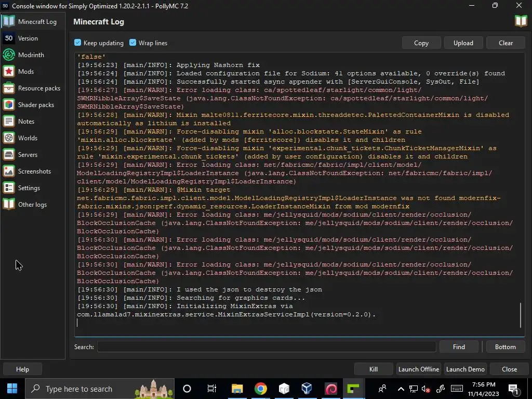Show hidden system tray icons
This screenshot has height=399, width=532.
(401, 389)
